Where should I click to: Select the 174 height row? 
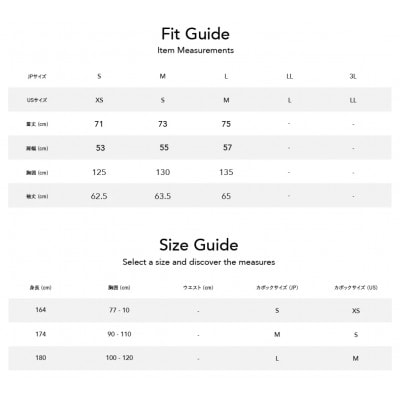pyautogui.click(x=200, y=334)
